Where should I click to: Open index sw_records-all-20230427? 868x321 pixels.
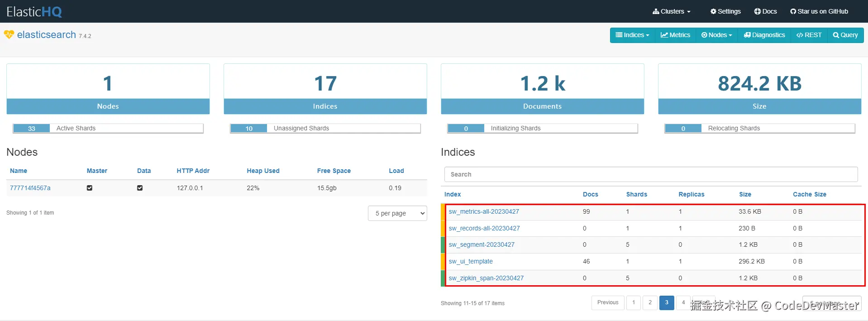click(484, 228)
